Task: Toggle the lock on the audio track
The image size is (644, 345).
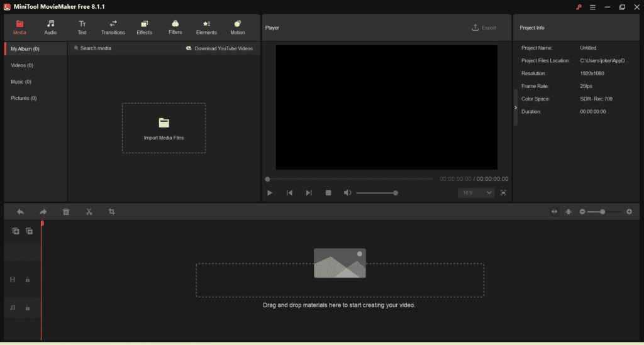Action: click(28, 308)
